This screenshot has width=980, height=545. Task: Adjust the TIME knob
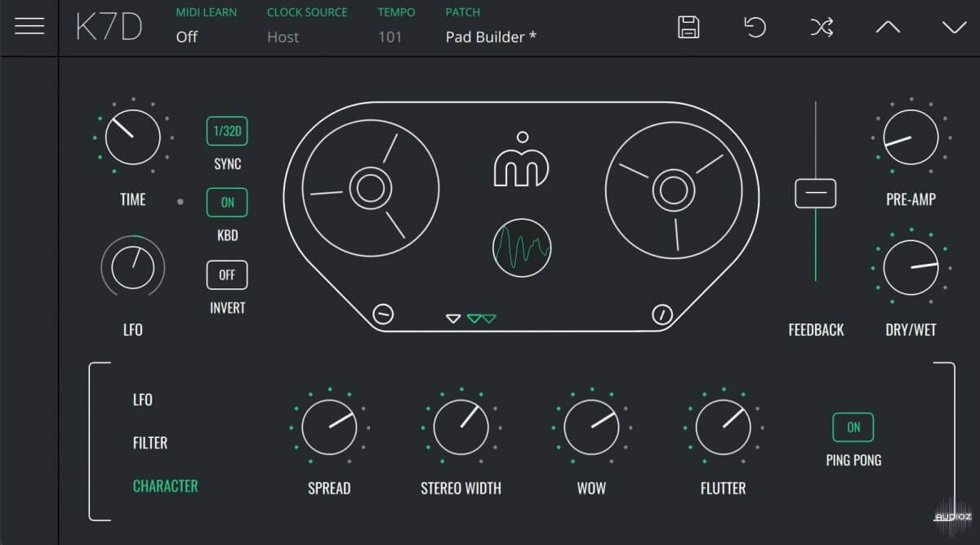coord(131,137)
